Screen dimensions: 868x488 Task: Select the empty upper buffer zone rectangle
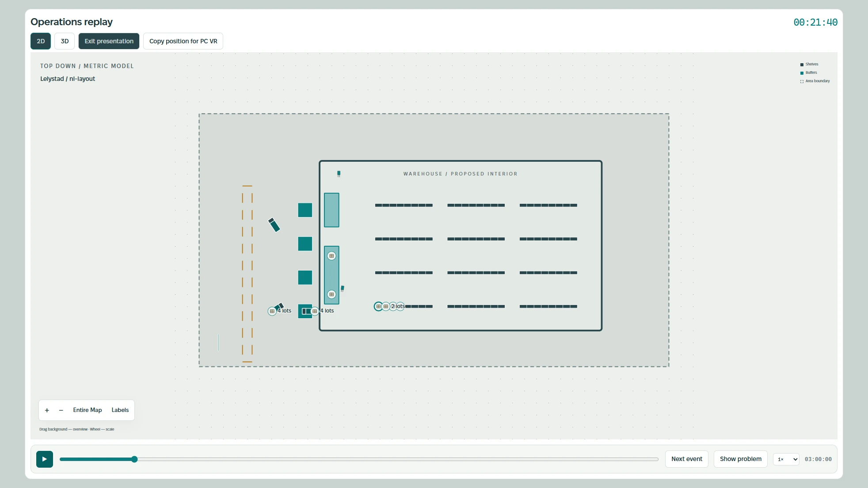[x=331, y=210]
